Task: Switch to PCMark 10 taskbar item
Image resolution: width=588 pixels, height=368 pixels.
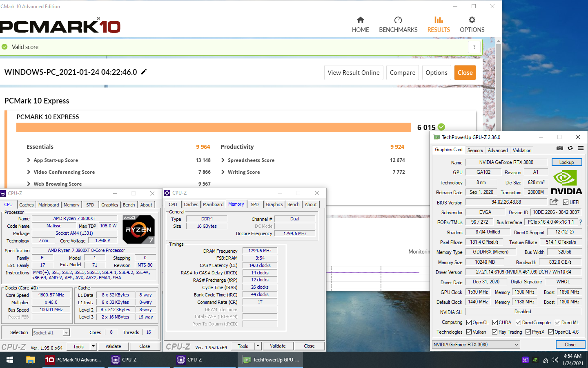Action: pyautogui.click(x=74, y=360)
